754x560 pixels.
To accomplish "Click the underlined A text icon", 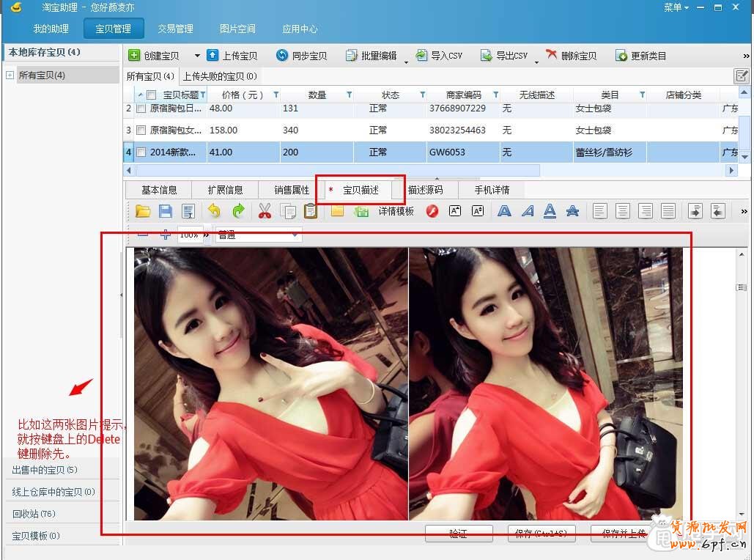I will click(x=550, y=211).
